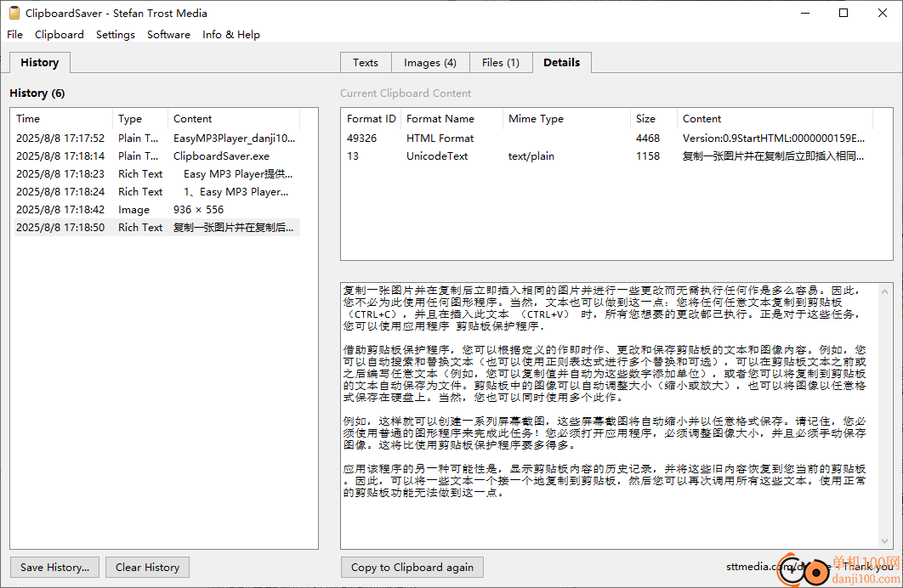
Task: Click scrollbar down arrow in text preview
Action: tap(884, 540)
